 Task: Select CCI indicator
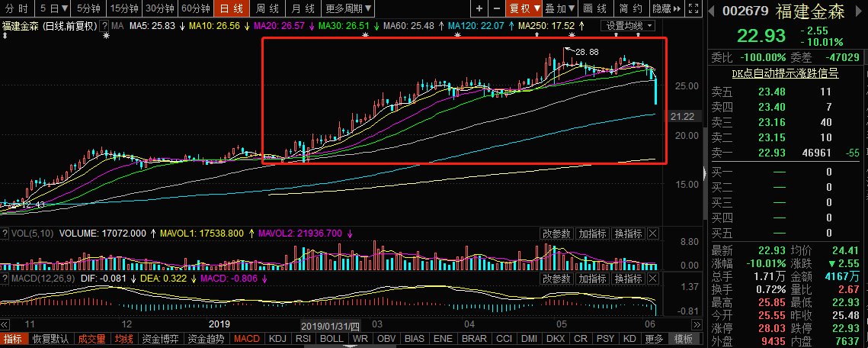[x=504, y=339]
